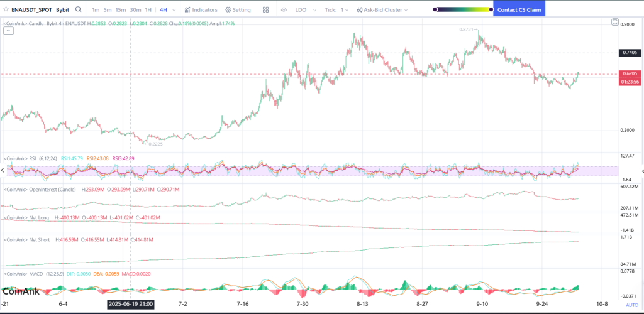This screenshot has height=314, width=644.
Task: Click the 7-30 date on the time axis
Action: [x=303, y=304]
